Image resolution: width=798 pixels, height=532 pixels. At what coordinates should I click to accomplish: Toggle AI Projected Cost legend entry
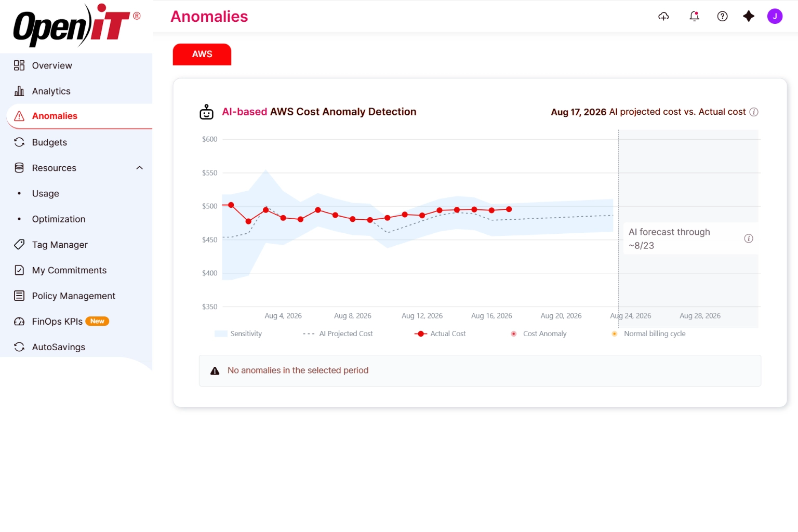point(338,334)
